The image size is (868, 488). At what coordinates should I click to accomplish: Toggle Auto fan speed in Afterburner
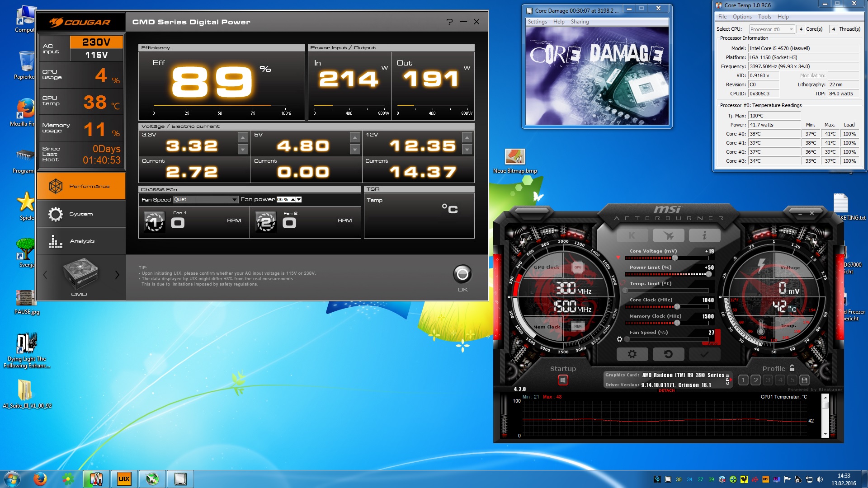[713, 343]
